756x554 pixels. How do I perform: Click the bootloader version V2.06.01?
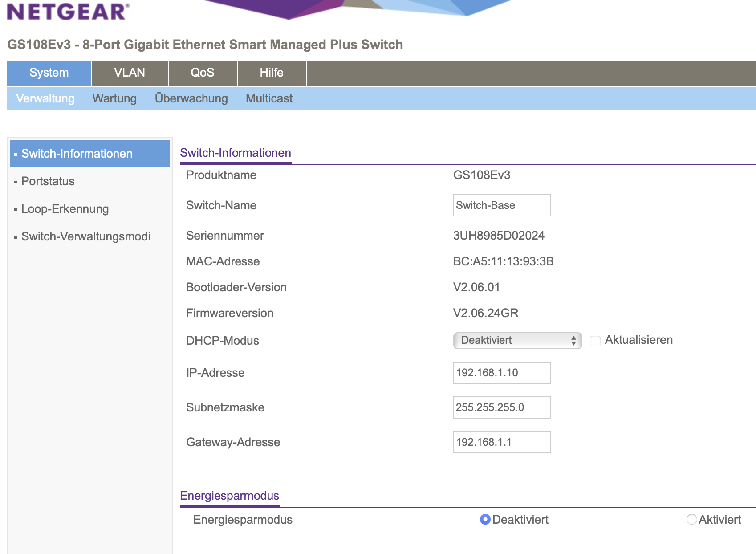point(476,287)
